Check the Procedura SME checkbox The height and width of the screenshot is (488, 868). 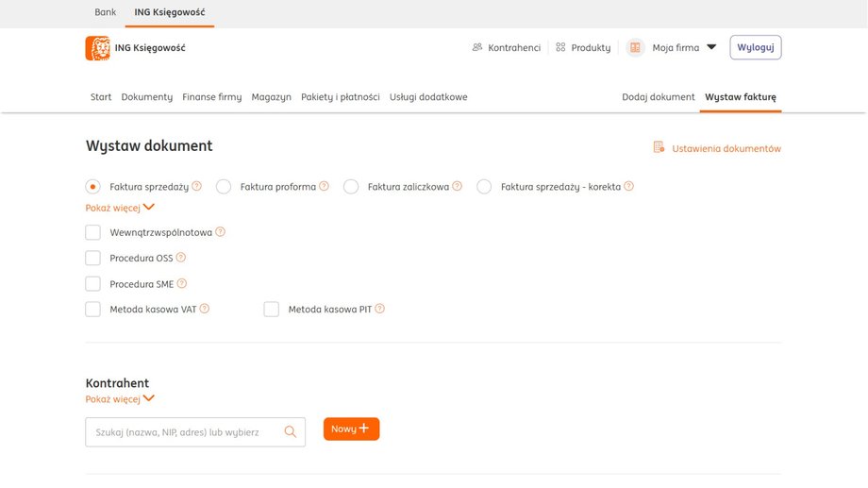(92, 283)
